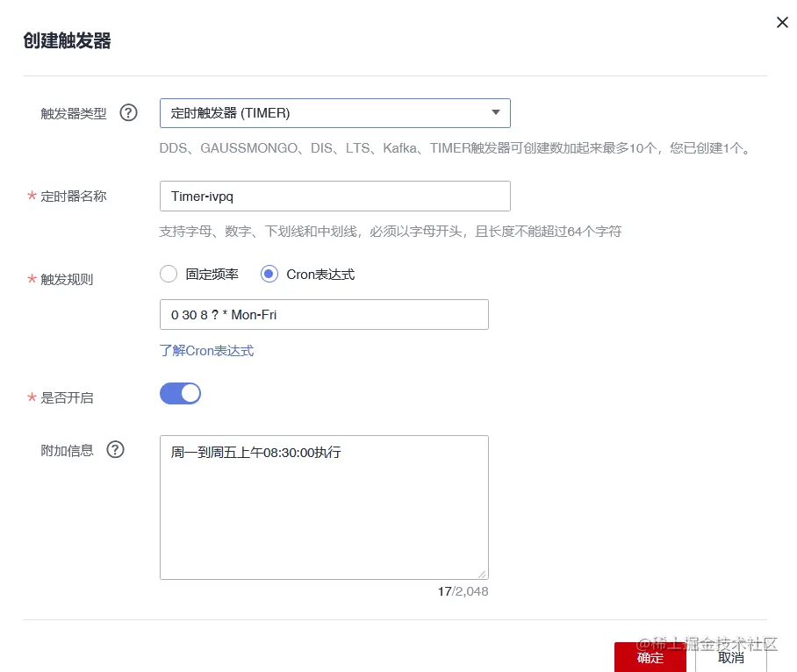
Task: Open the 定时触发器 (TIMER) dropdown
Action: pos(335,112)
